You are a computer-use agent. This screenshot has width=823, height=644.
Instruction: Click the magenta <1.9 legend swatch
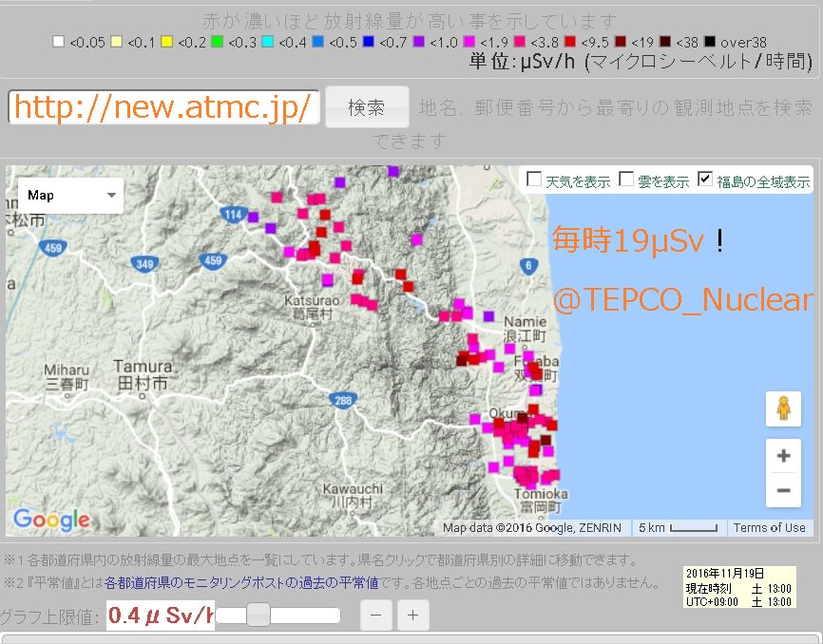point(469,42)
